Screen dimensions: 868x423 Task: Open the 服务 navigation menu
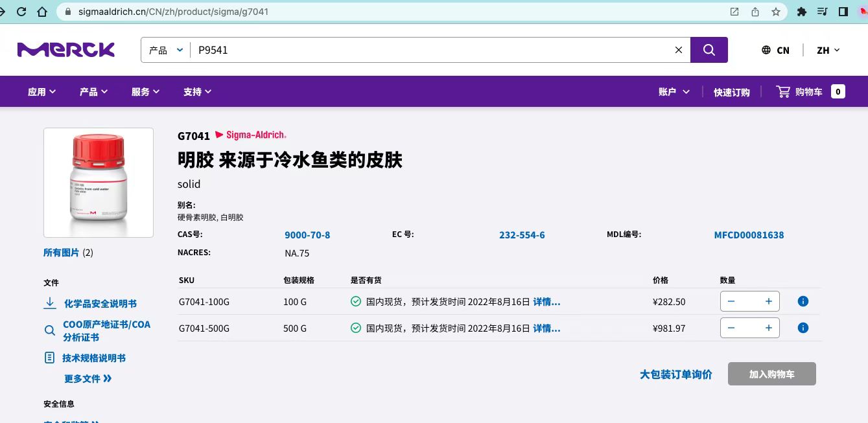[145, 92]
